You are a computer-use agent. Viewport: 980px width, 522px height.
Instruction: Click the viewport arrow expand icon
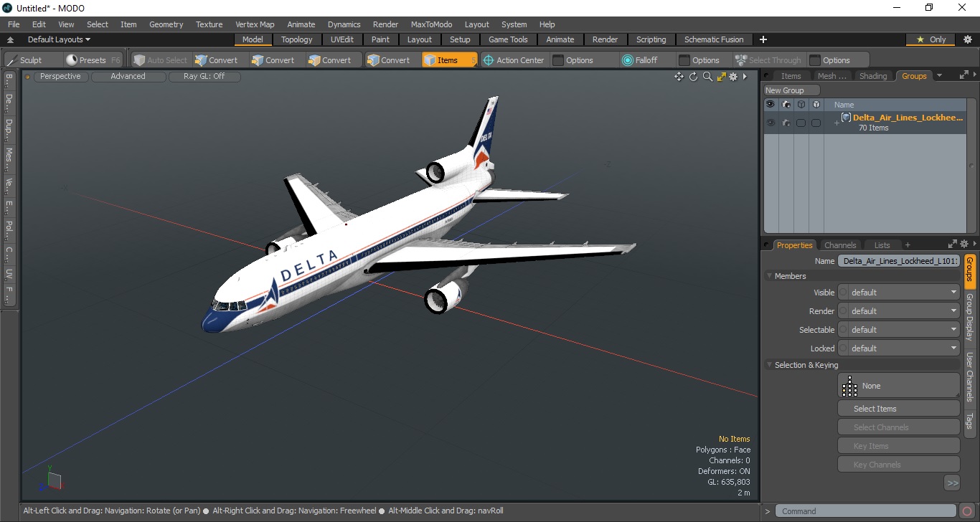click(745, 77)
